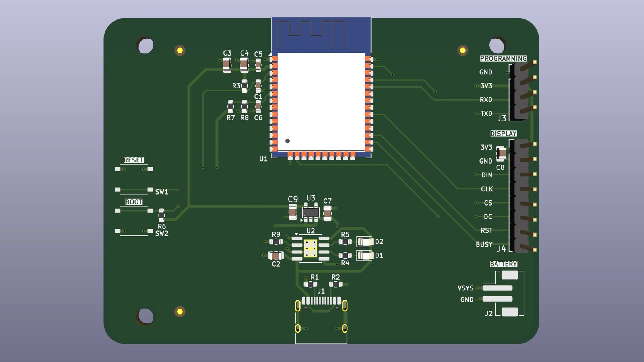The height and width of the screenshot is (362, 644).
Task: Click the DC pin label
Action: pos(488,217)
